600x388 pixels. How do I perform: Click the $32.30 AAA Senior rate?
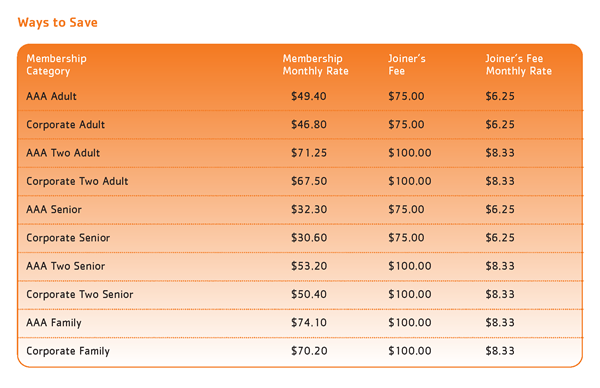pos(309,209)
